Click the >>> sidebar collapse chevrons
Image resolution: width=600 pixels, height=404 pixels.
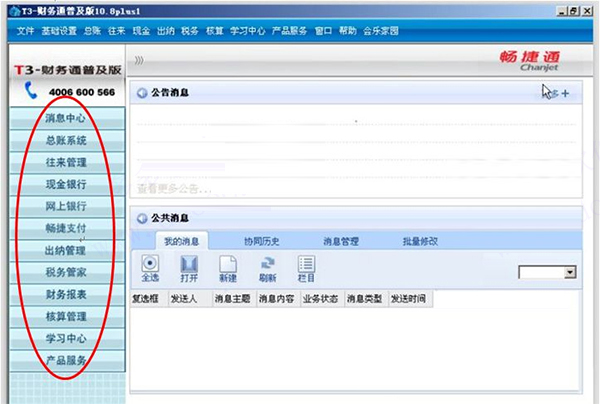click(x=139, y=60)
